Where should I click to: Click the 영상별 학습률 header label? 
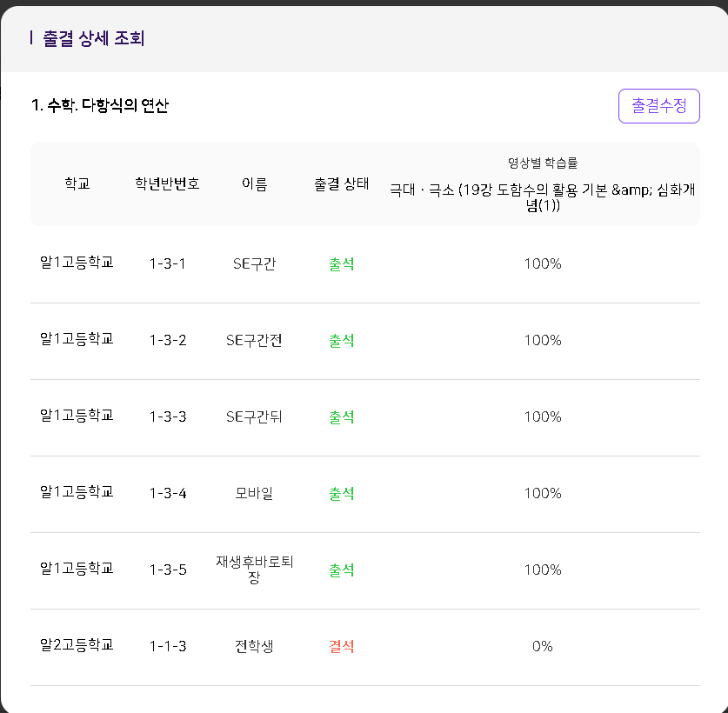(x=543, y=163)
